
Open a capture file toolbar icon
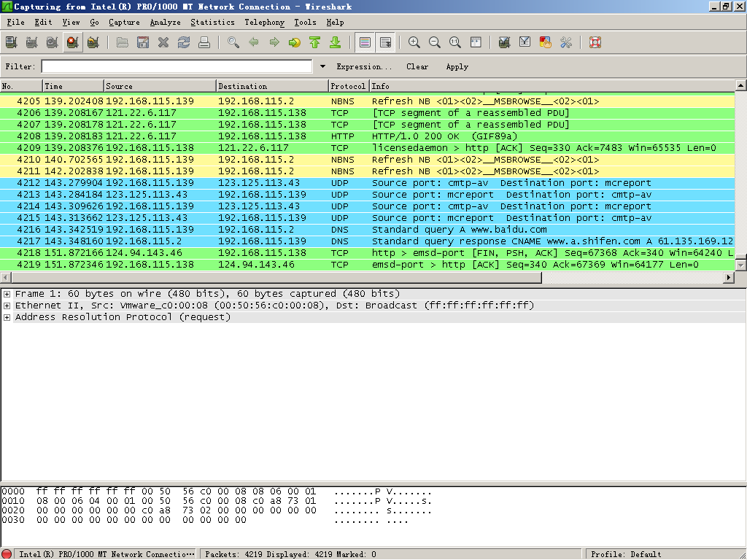123,42
